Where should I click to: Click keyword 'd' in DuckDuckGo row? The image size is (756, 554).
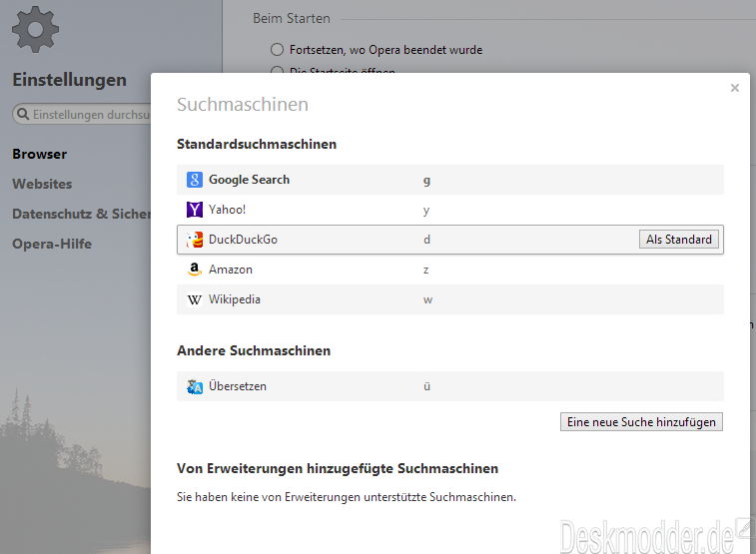pos(426,240)
